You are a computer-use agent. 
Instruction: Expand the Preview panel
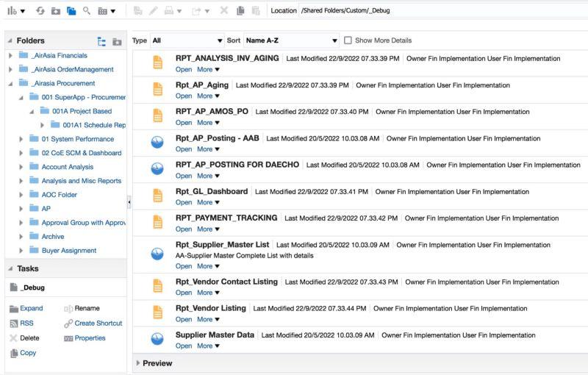(138, 363)
